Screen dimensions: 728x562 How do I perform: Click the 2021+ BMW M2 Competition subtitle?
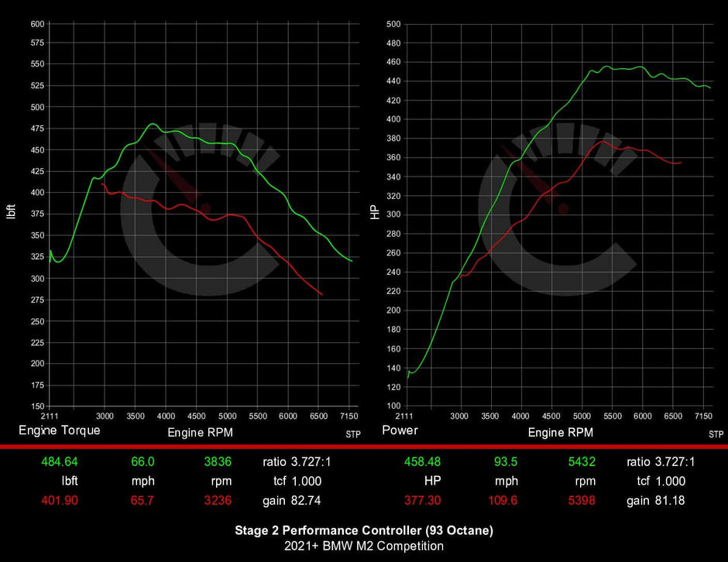(364, 546)
